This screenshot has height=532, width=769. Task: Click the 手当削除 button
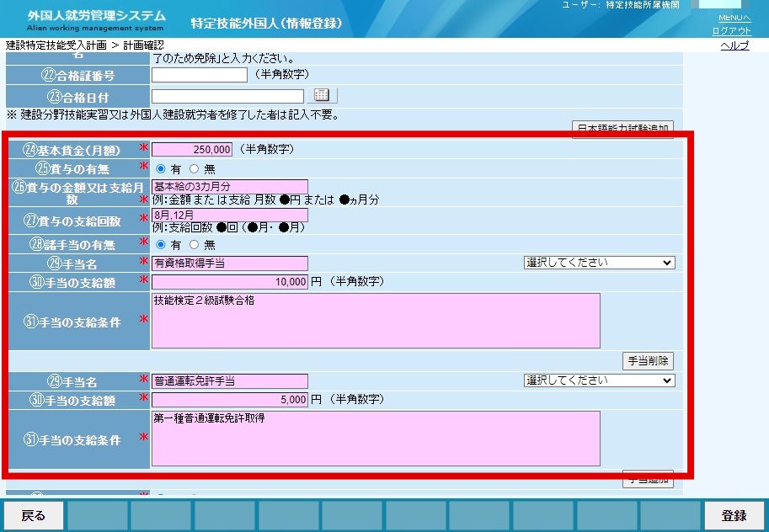click(x=648, y=361)
